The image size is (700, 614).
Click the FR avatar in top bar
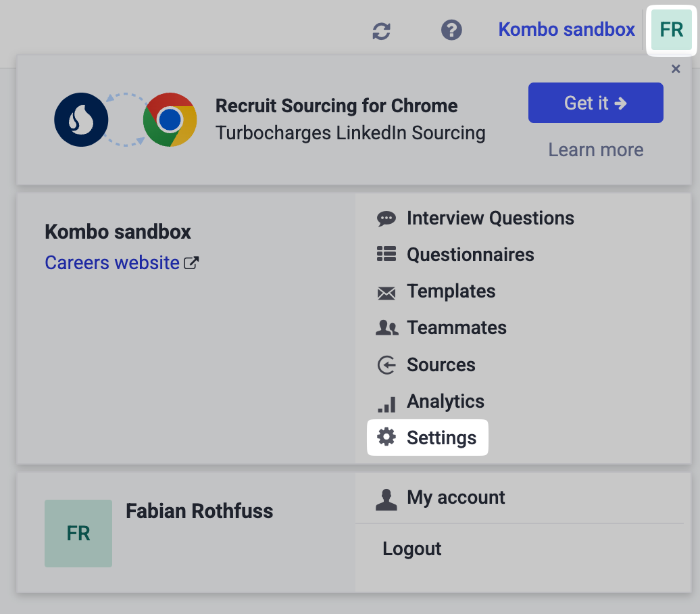tap(671, 30)
